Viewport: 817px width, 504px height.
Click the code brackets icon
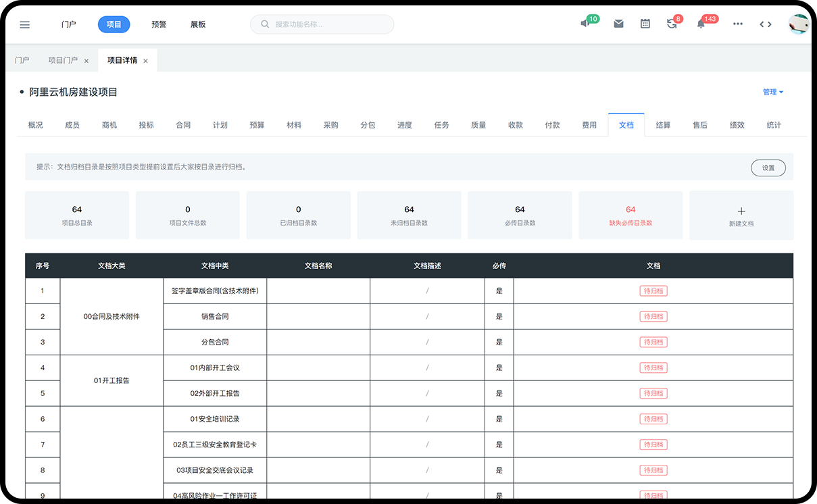click(x=765, y=24)
